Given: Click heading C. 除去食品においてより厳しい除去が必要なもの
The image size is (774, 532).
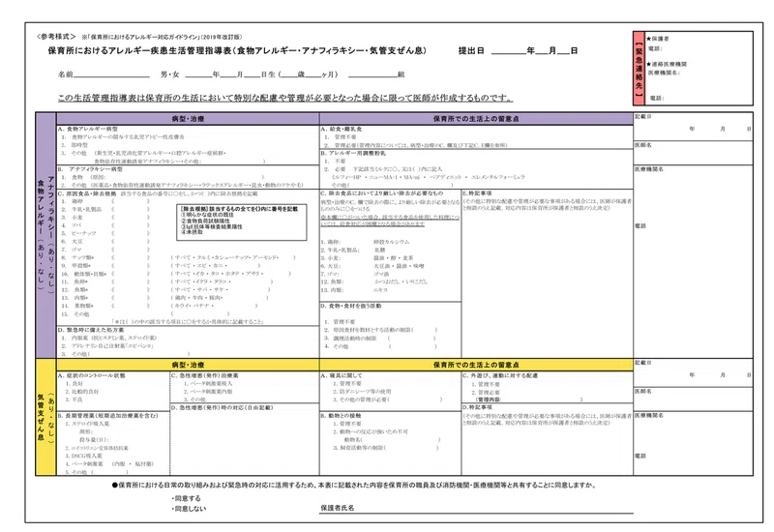Looking at the screenshot, I should 381,192.
